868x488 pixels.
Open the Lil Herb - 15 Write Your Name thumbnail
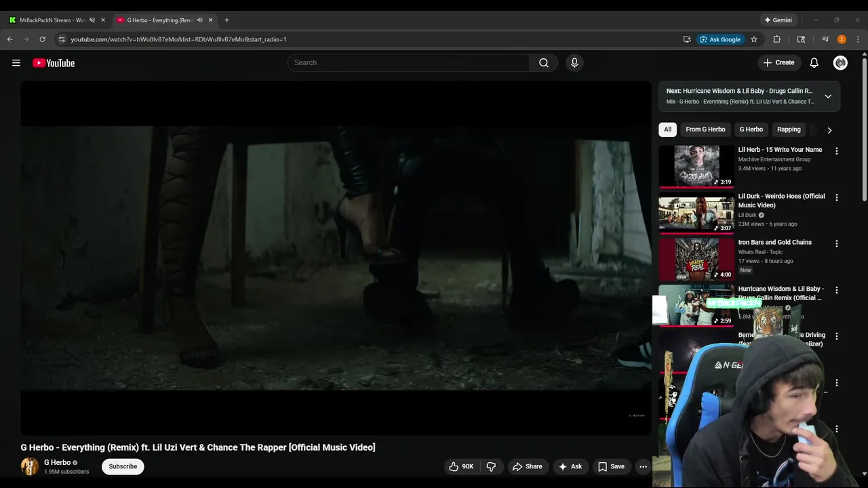[696, 166]
